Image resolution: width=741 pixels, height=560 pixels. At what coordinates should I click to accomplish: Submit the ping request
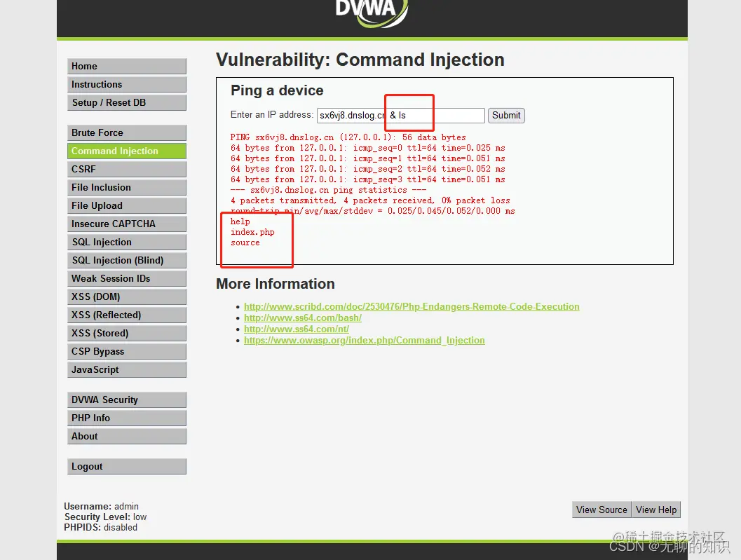click(506, 116)
